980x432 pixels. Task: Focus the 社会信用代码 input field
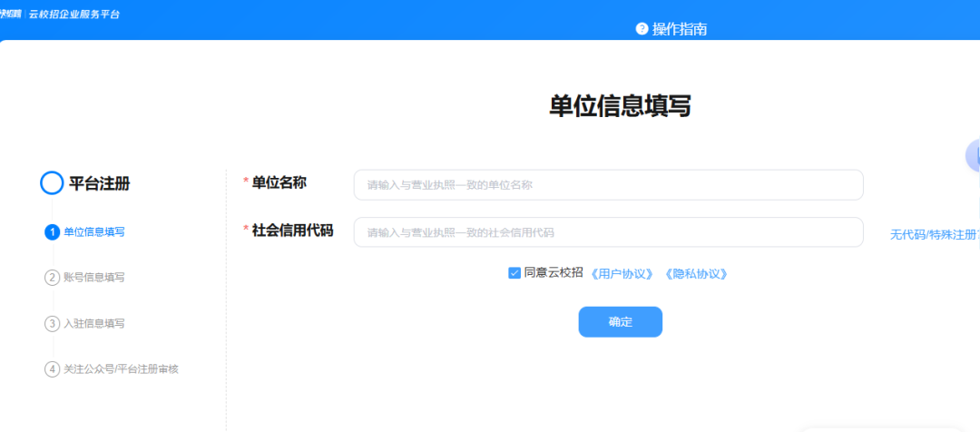608,232
